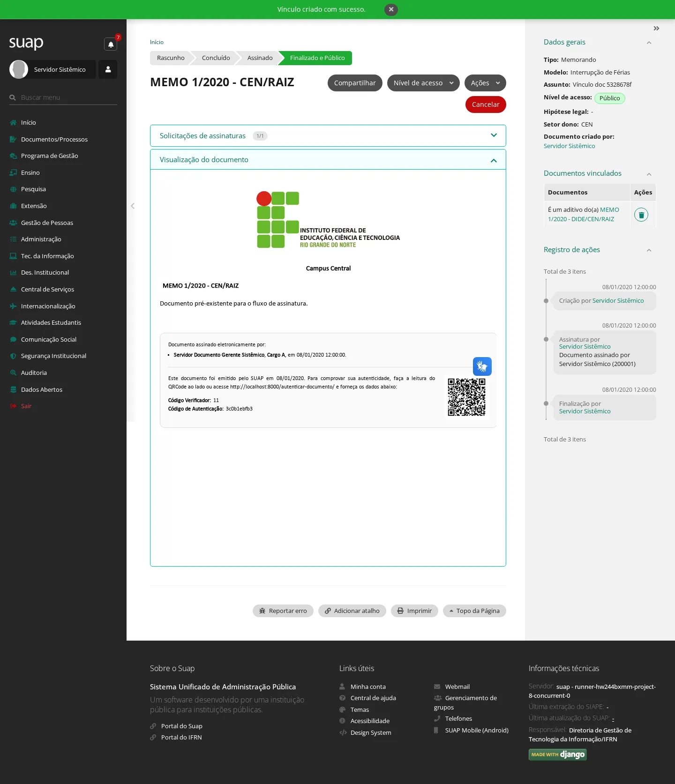Screen dimensions: 675x784
Task: Click the VLibras accessibility hand icon
Action: [x=482, y=366]
